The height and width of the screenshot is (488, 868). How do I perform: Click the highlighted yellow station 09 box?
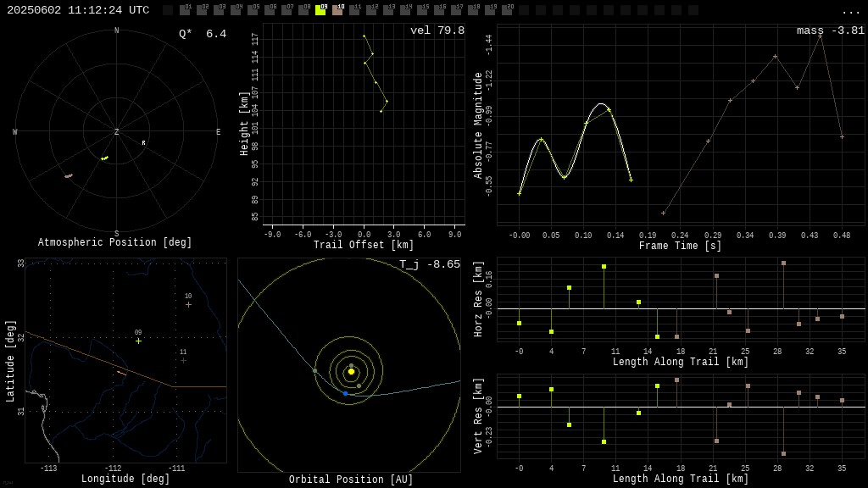tap(320, 10)
